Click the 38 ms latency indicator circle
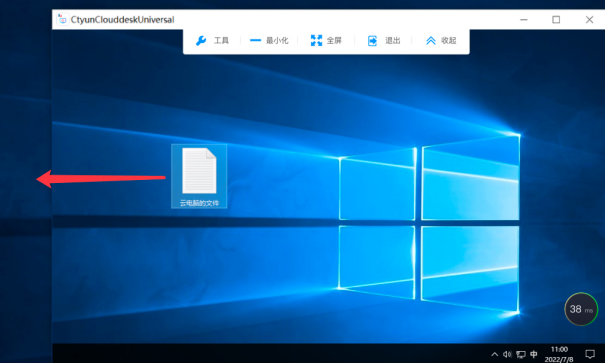 [x=581, y=309]
